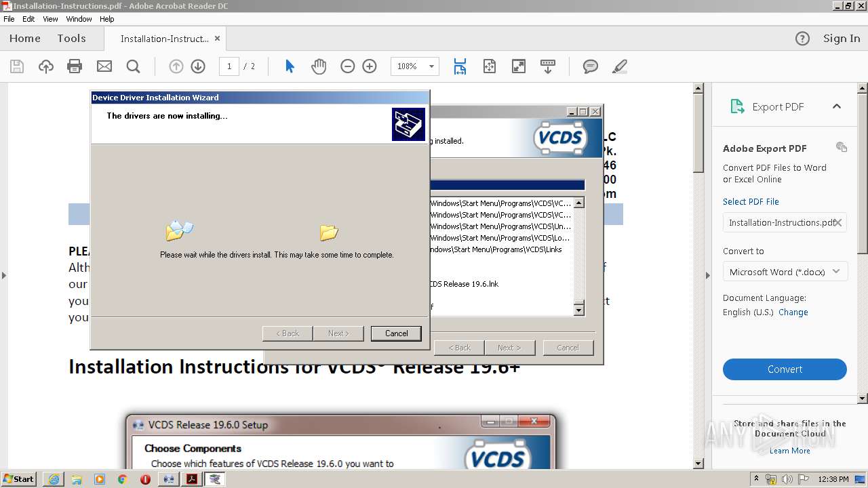Expand left navigation pane arrow
Viewport: 868px width, 488px height.
3,275
